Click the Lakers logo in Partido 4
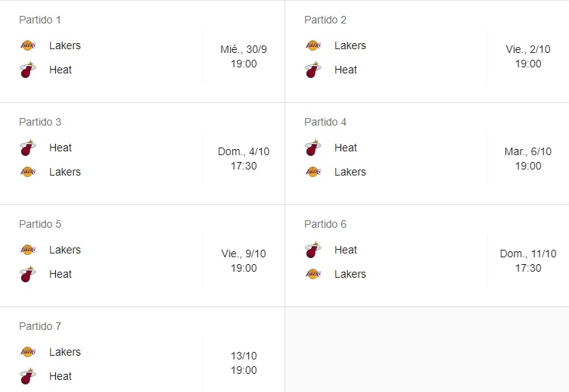 312,172
